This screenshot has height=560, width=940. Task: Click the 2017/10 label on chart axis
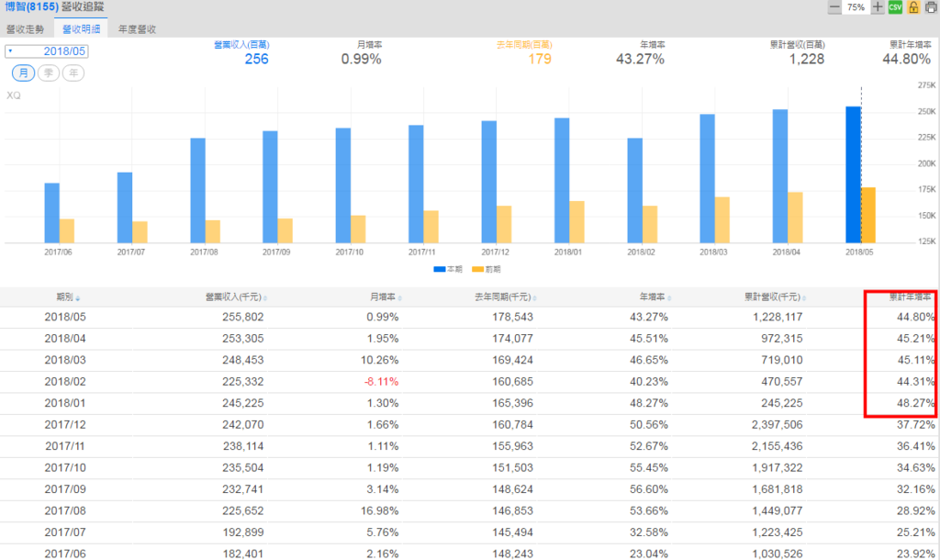pos(350,252)
